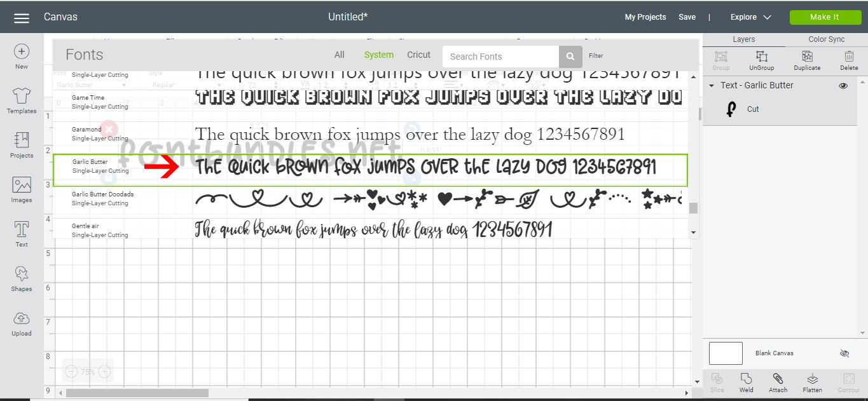Click the font list scroll down arrow

[694, 233]
